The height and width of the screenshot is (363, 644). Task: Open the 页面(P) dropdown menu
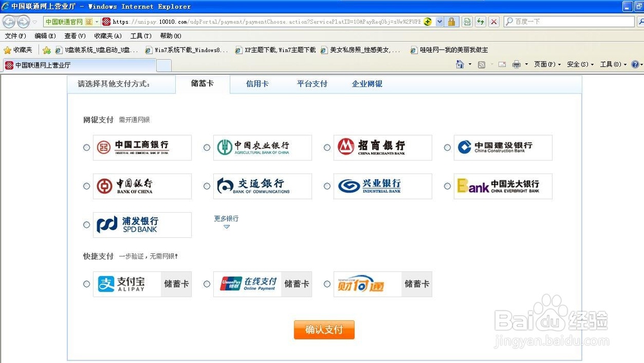(547, 64)
